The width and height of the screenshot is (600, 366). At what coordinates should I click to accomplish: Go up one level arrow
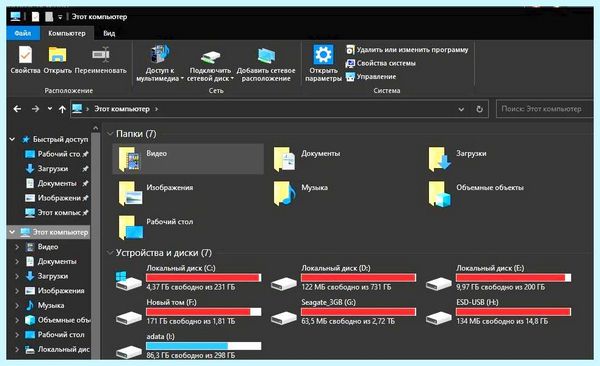point(62,109)
